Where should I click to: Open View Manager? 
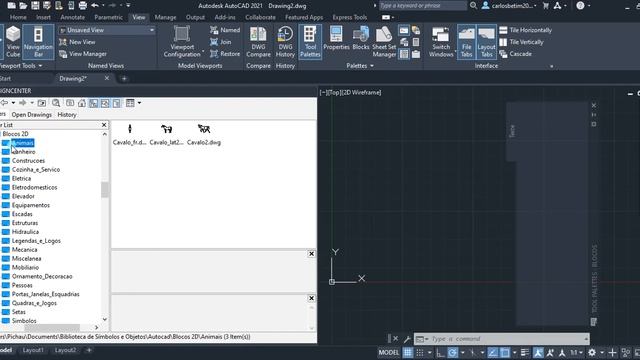tap(83, 54)
